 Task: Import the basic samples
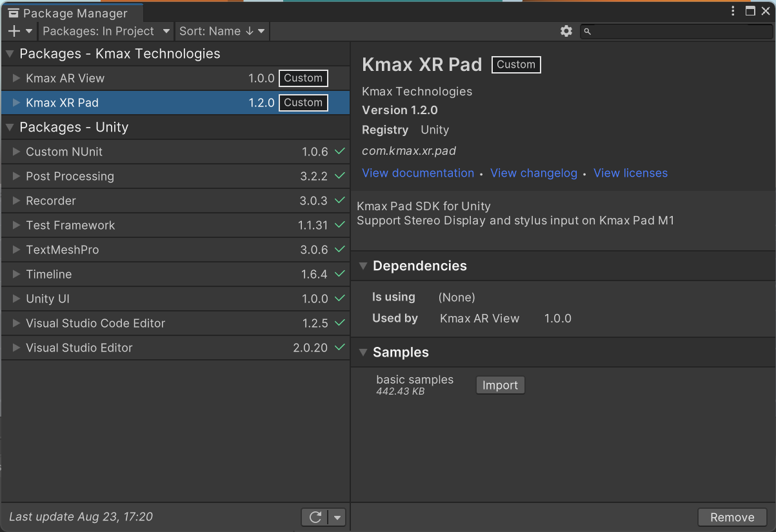(x=501, y=385)
